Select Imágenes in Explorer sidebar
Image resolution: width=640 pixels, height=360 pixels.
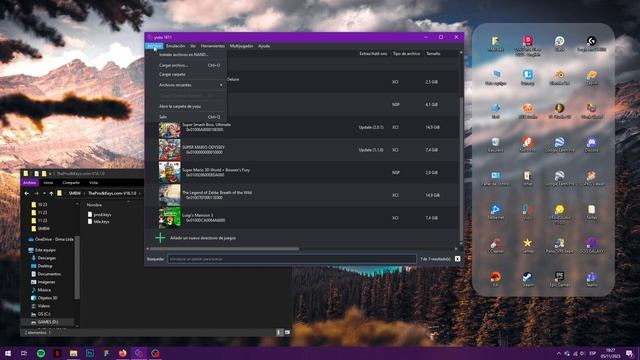(x=43, y=282)
